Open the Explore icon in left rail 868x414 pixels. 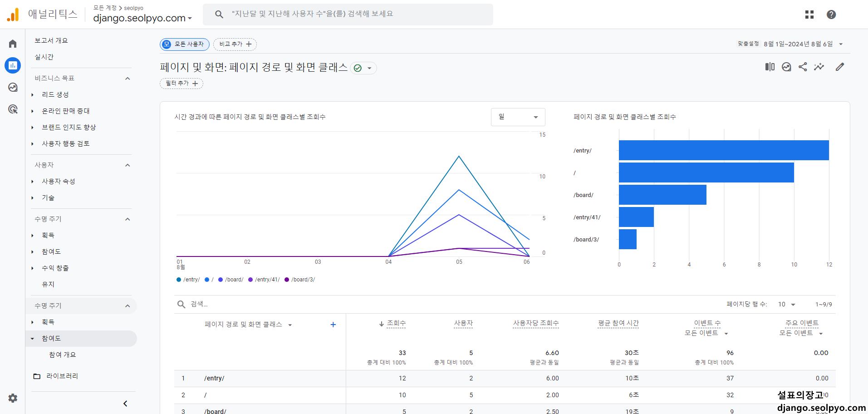(x=13, y=87)
